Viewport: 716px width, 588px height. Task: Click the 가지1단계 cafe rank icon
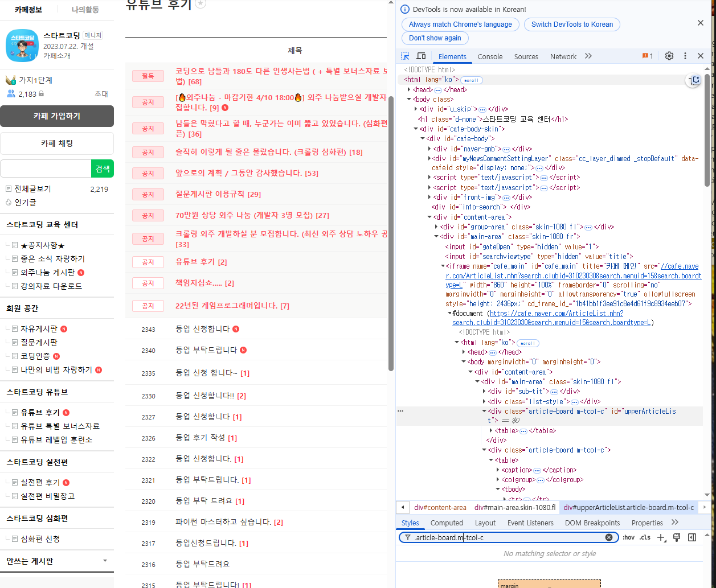point(10,80)
